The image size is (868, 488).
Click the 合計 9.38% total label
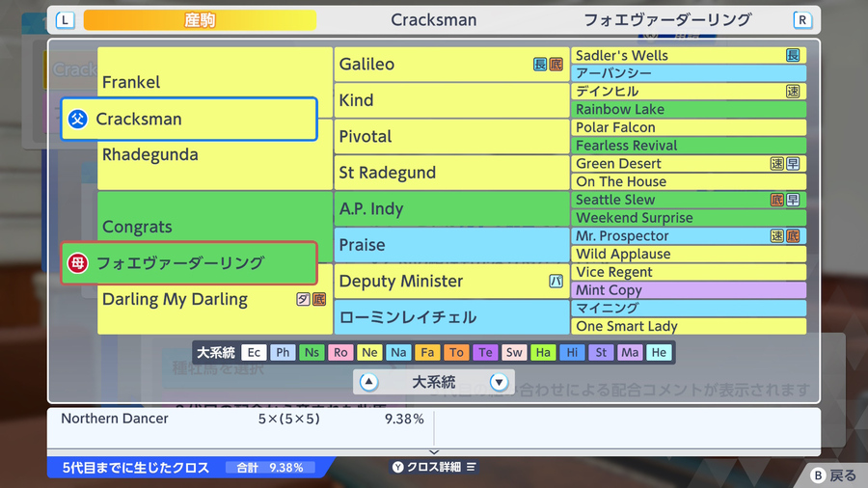(x=270, y=468)
